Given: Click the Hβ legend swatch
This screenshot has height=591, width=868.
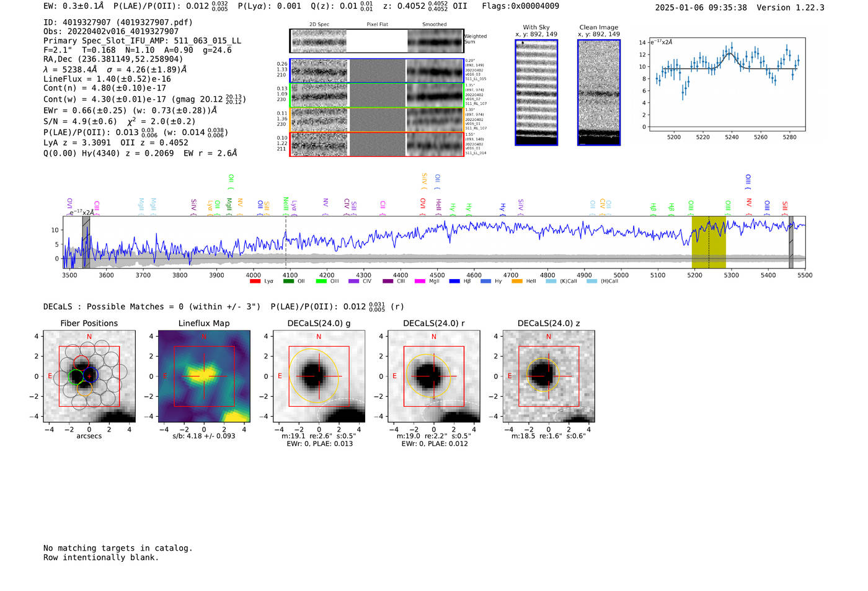Looking at the screenshot, I should (x=454, y=282).
